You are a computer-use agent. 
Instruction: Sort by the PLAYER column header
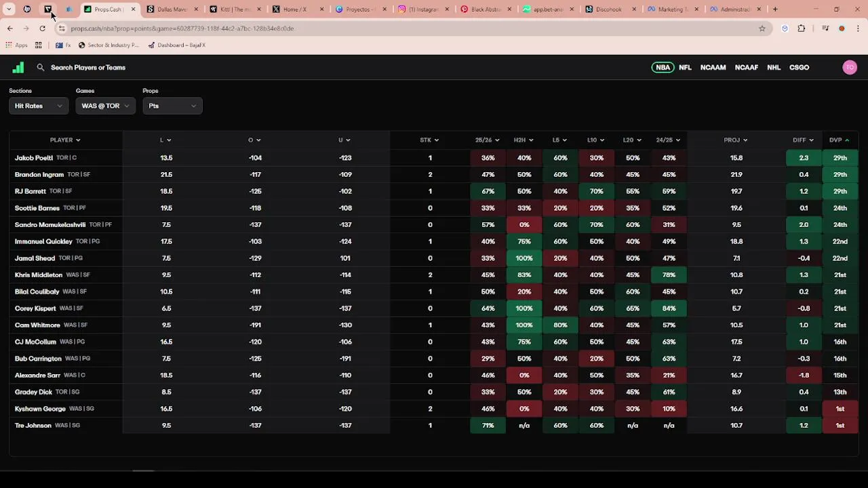[65, 140]
